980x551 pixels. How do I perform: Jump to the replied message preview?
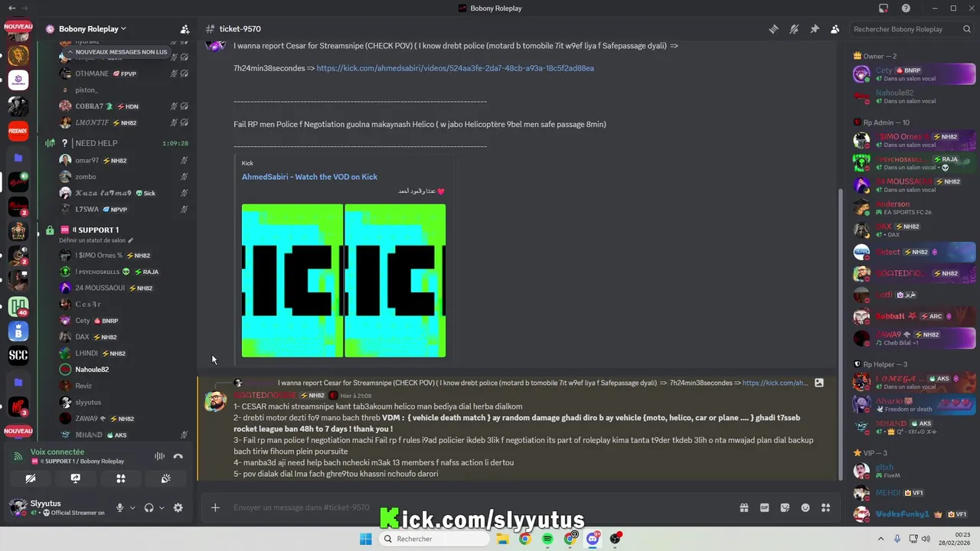pyautogui.click(x=542, y=383)
